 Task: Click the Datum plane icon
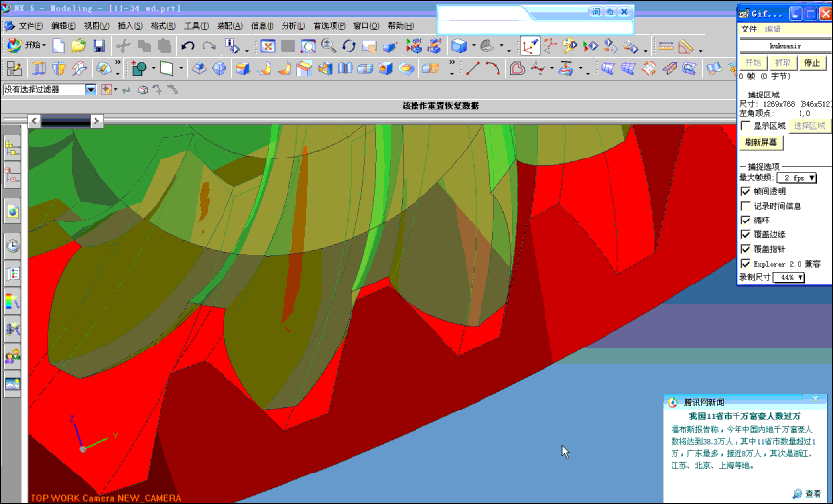point(166,69)
